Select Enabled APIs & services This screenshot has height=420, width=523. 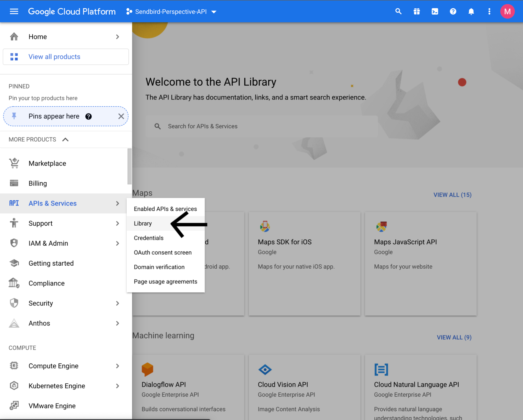pos(165,209)
